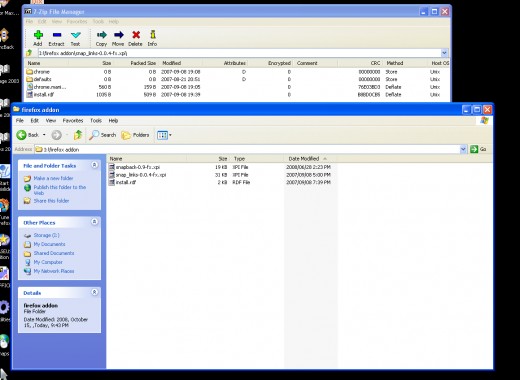Open the Favorites menu in 7-Zip

point(77,22)
